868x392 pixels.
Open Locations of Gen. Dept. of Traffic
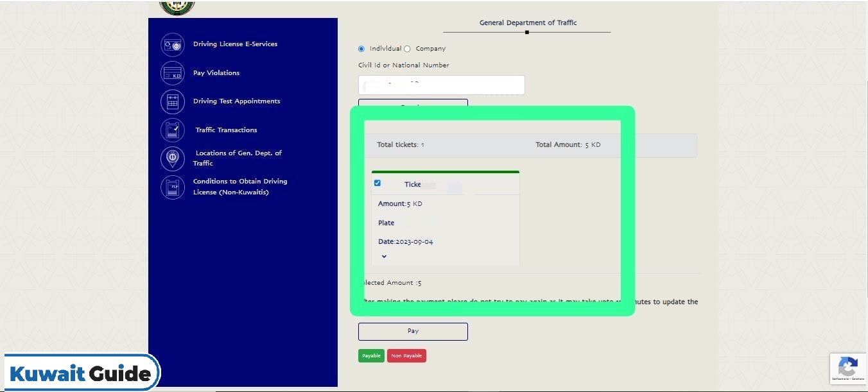coord(238,158)
